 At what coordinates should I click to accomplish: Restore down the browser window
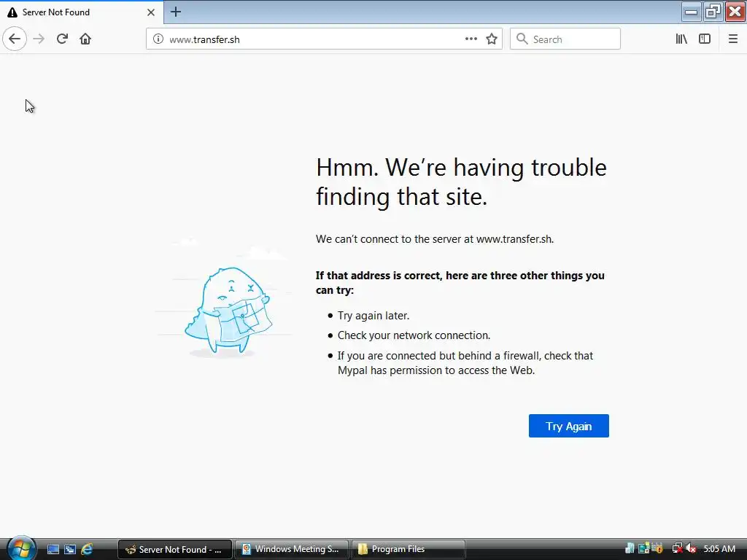click(713, 12)
